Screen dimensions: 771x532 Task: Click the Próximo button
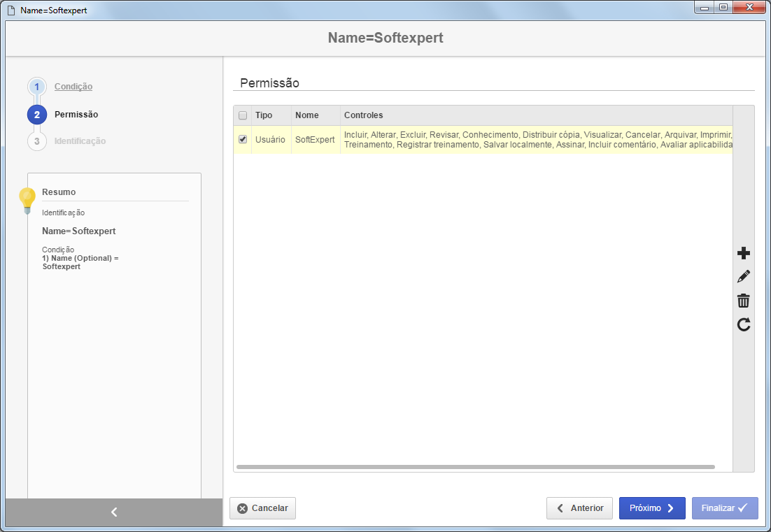coord(652,508)
